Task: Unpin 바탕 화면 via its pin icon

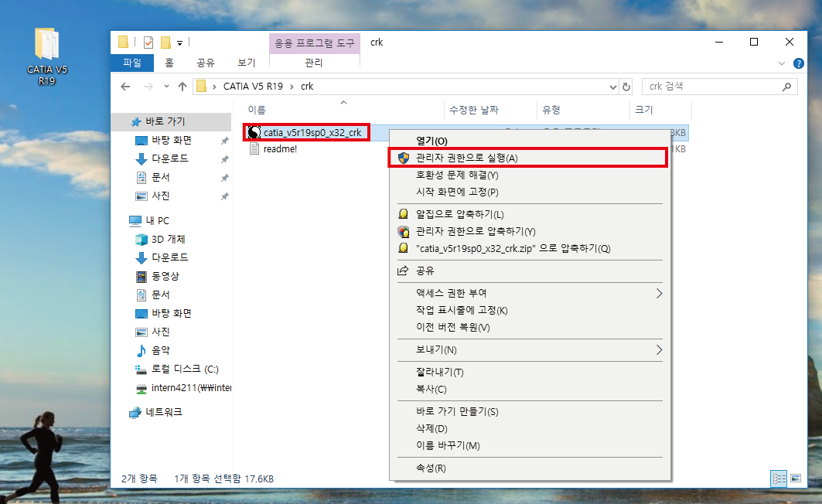Action: (x=224, y=141)
